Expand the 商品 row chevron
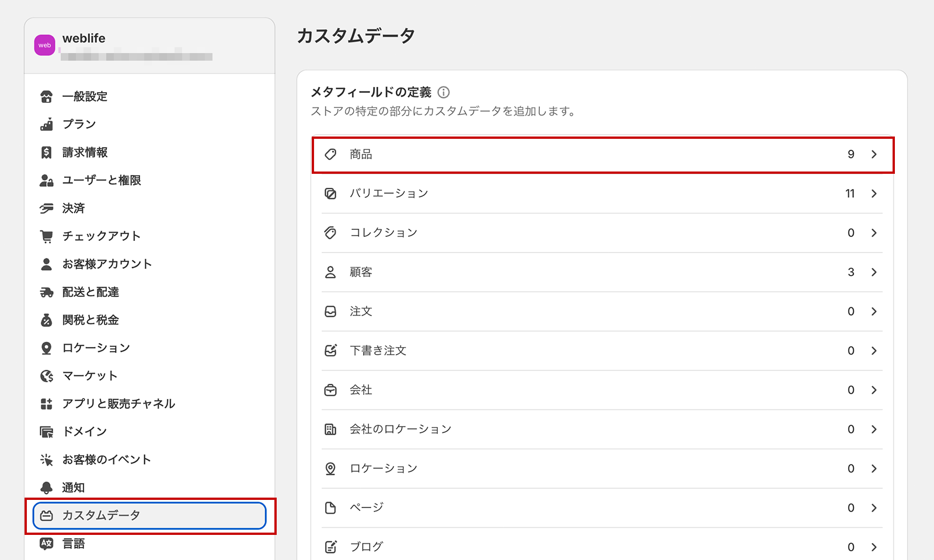This screenshot has width=934, height=560. (874, 155)
